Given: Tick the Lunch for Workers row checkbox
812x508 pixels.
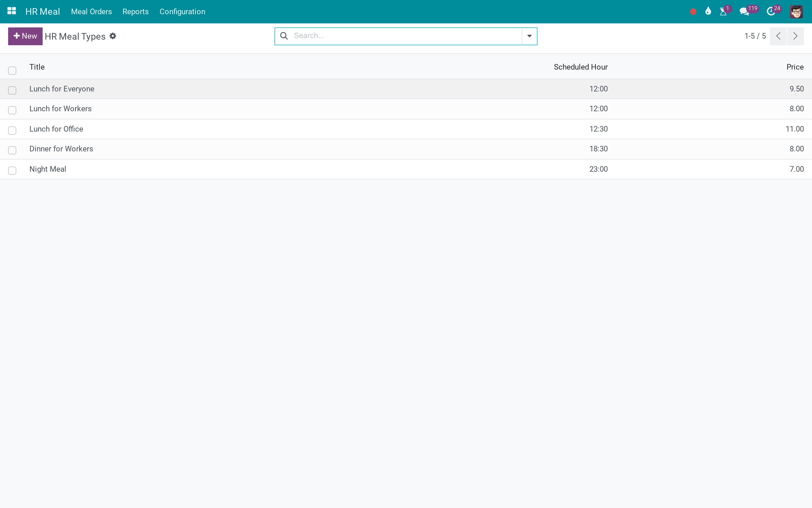Looking at the screenshot, I should pyautogui.click(x=12, y=110).
